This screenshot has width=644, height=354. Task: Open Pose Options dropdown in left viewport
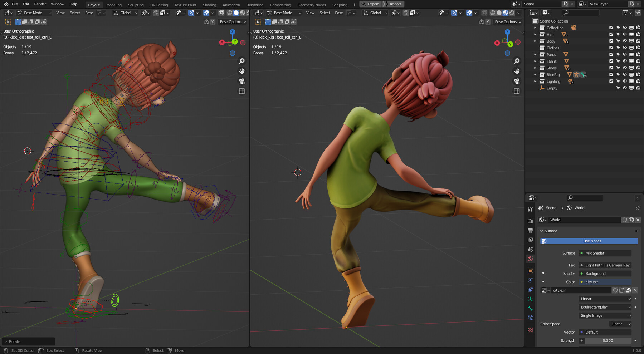coord(233,22)
